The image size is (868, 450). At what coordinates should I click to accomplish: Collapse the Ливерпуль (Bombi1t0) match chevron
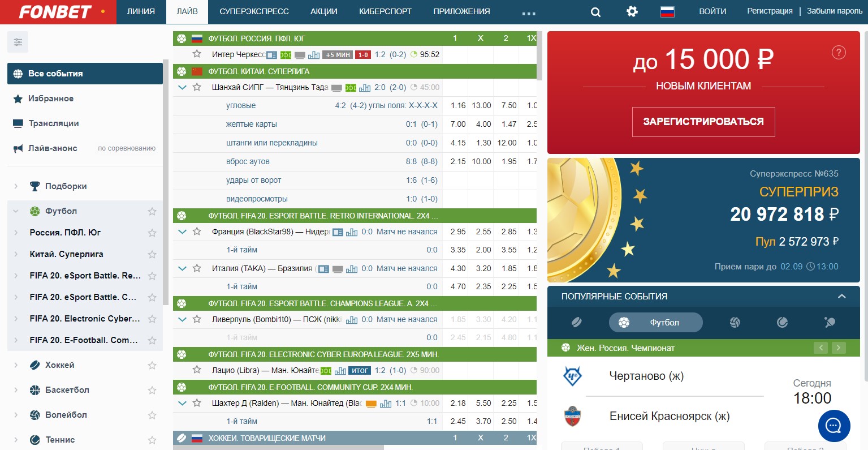click(182, 319)
